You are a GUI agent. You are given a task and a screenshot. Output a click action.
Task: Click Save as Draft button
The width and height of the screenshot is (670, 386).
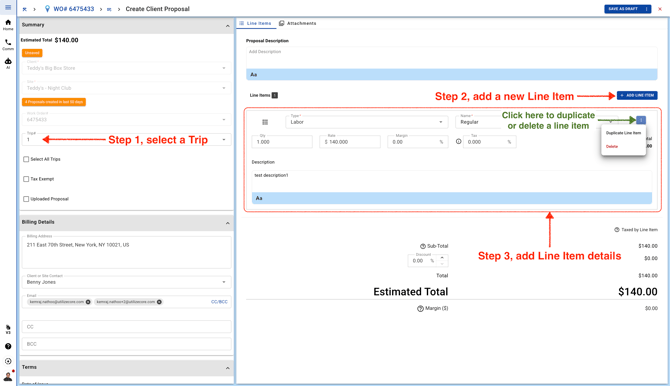coord(623,9)
